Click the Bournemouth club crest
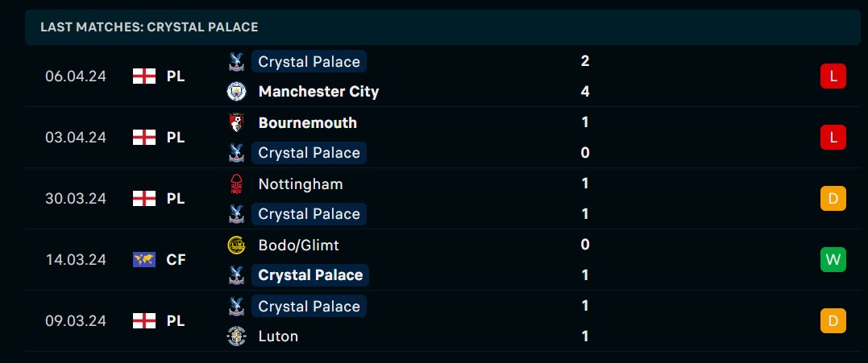Image resolution: width=868 pixels, height=363 pixels. 236,122
